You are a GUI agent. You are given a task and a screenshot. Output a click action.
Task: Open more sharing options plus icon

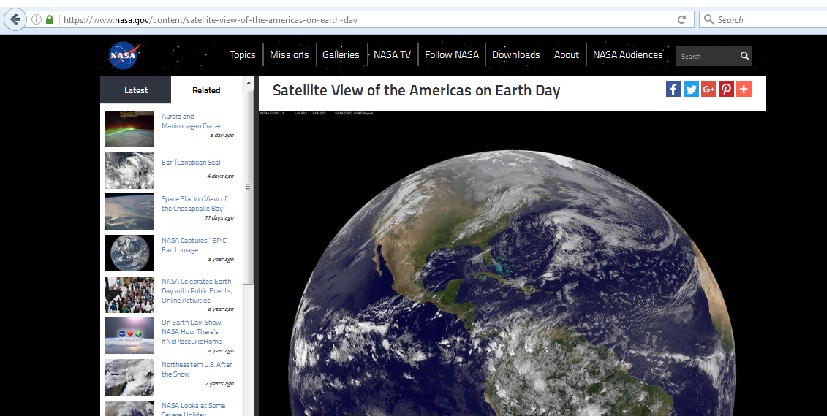pos(744,89)
